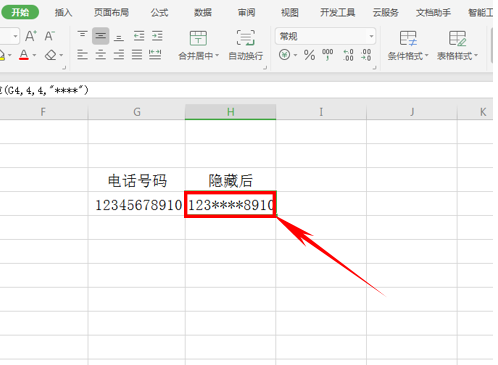Increase font size with the A+ icon
The image size is (498, 365).
(31, 36)
